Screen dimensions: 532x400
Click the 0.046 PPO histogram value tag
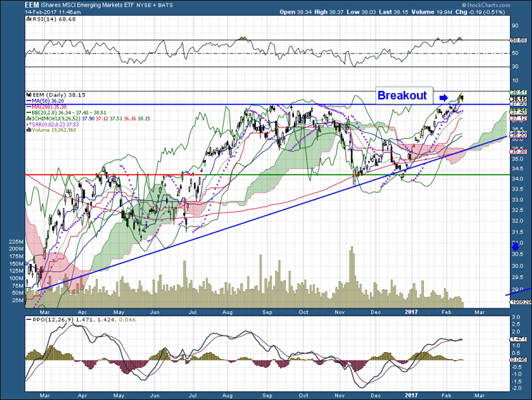tap(518, 360)
